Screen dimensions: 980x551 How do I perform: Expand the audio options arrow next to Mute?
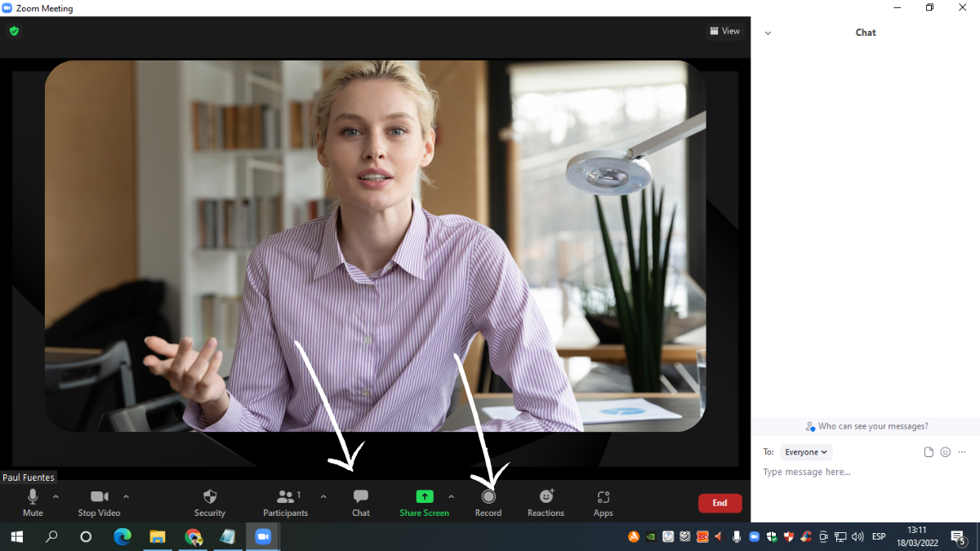[55, 495]
